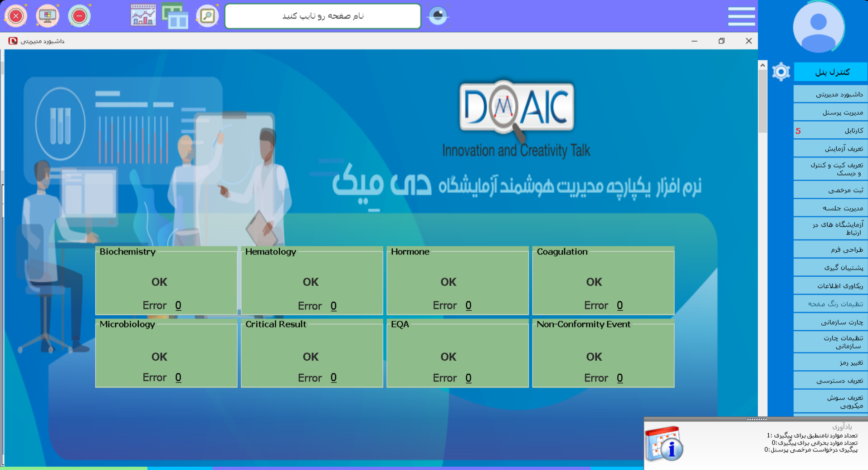Click the magnifier search page icon
Viewport: 868px width, 470px height.
207,16
